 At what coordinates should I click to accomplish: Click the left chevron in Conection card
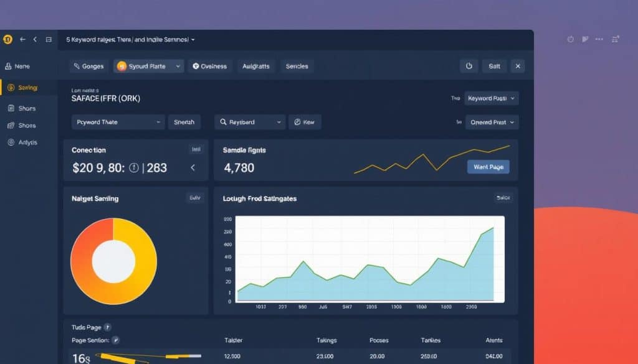point(193,168)
